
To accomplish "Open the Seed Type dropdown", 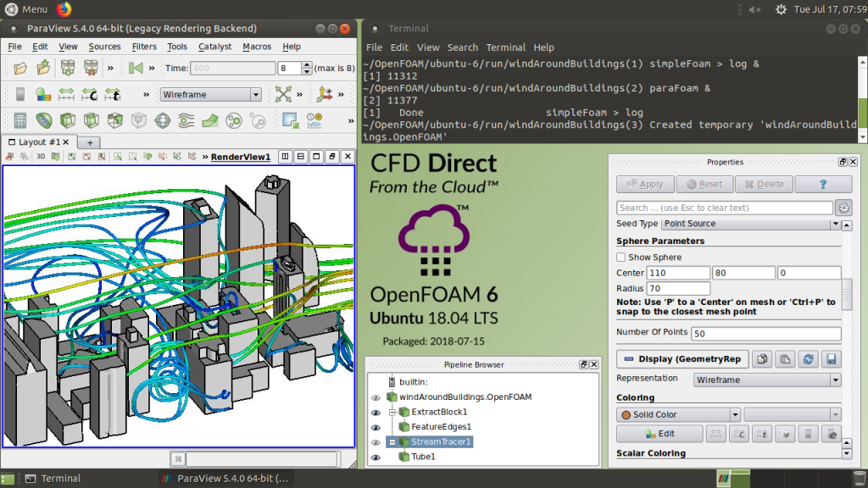I will (x=751, y=224).
